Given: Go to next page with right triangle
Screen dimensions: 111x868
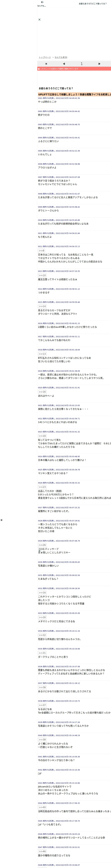Looking at the screenshot, I should coord(99,64).
